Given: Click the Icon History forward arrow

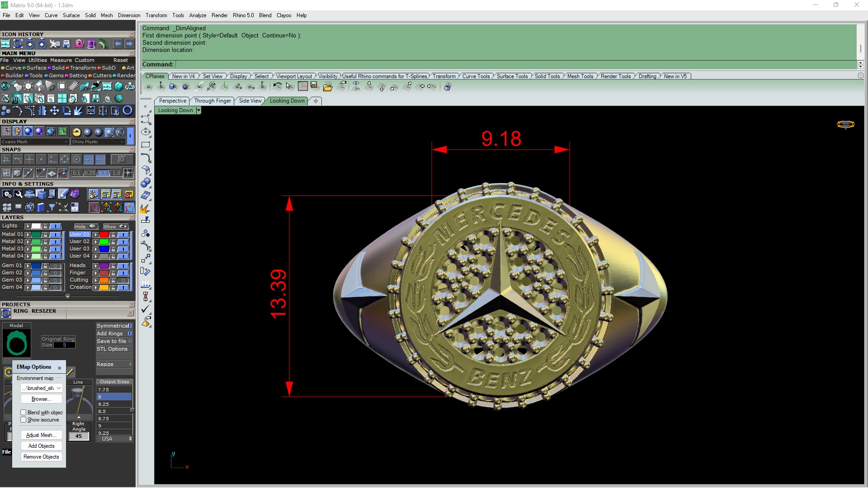Looking at the screenshot, I should (129, 44).
